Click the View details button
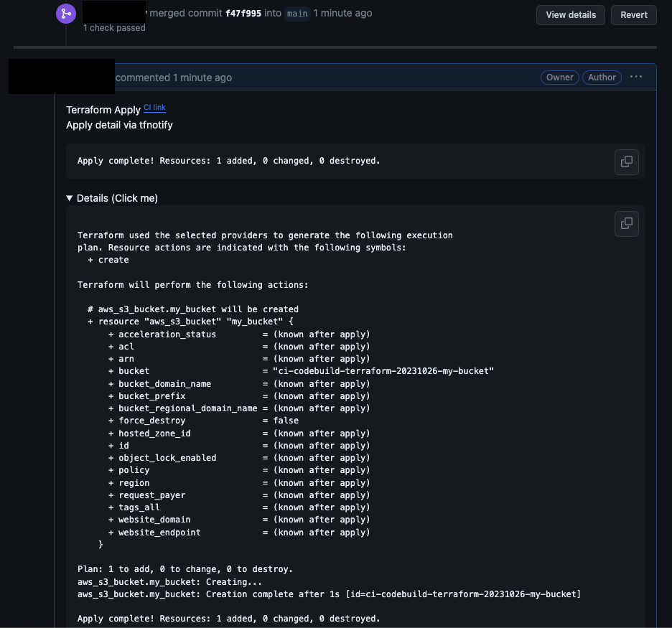This screenshot has width=672, height=628. pos(571,15)
